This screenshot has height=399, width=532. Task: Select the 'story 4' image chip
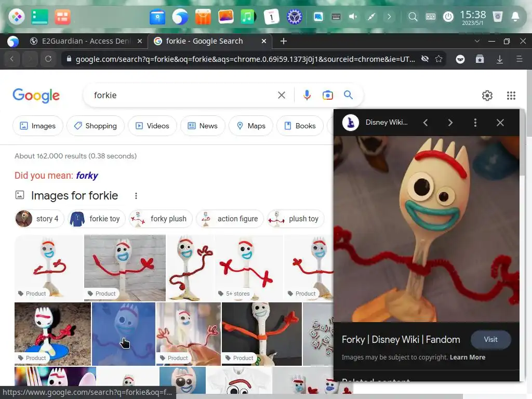click(39, 219)
